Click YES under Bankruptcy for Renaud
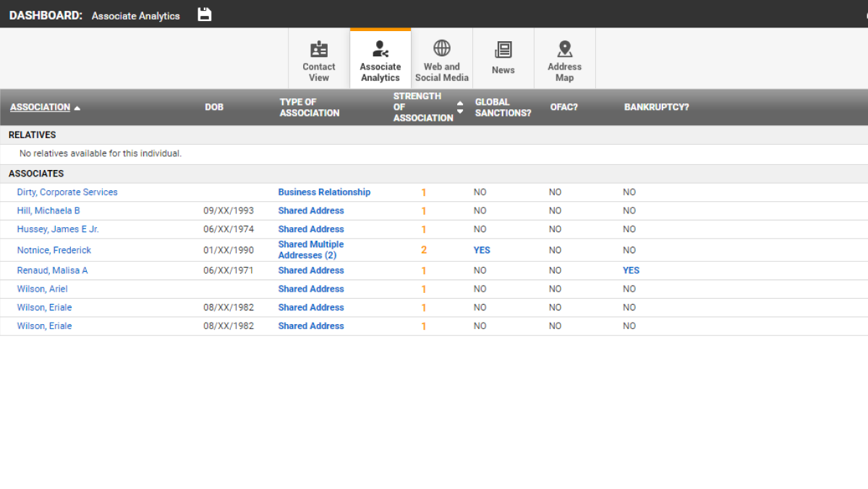The height and width of the screenshot is (489, 868). 631,271
